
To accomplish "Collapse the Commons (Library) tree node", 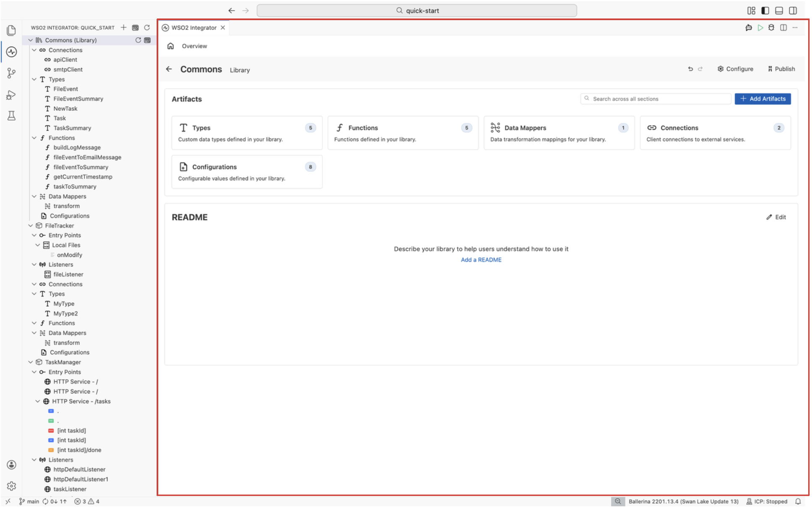I will tap(31, 40).
